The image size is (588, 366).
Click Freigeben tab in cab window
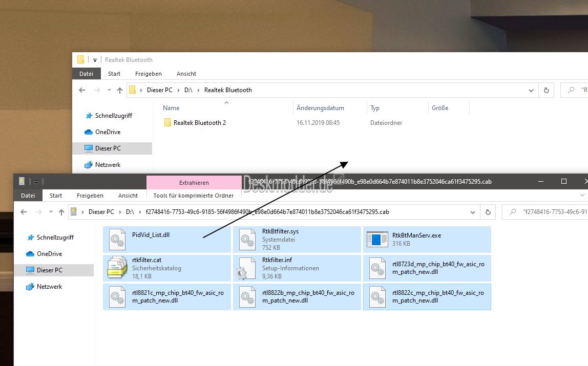[x=90, y=196]
